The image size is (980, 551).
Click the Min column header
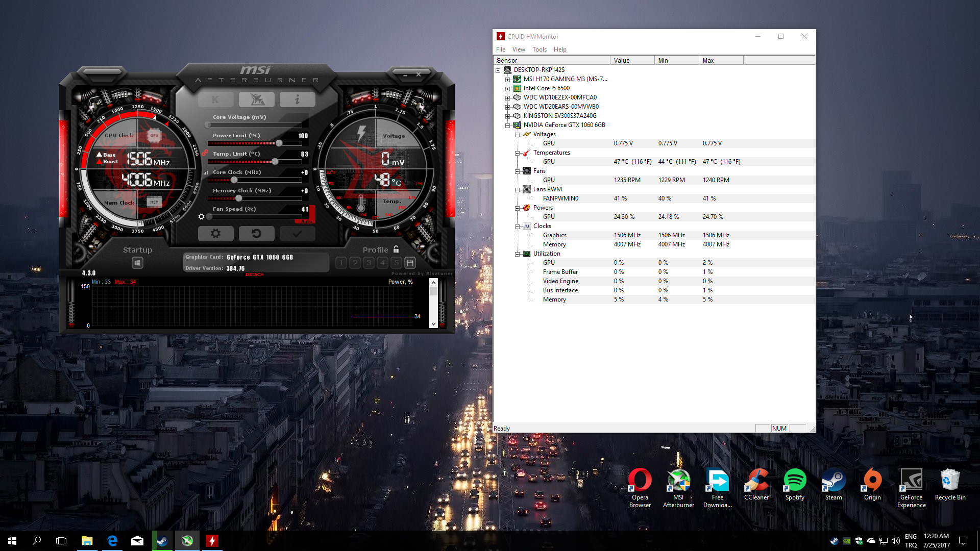point(677,60)
